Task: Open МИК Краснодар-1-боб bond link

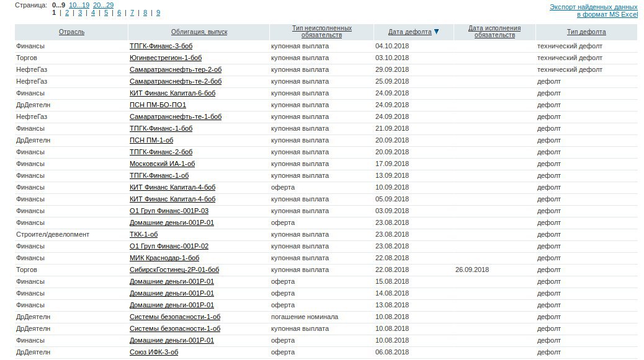Action: pyautogui.click(x=164, y=258)
